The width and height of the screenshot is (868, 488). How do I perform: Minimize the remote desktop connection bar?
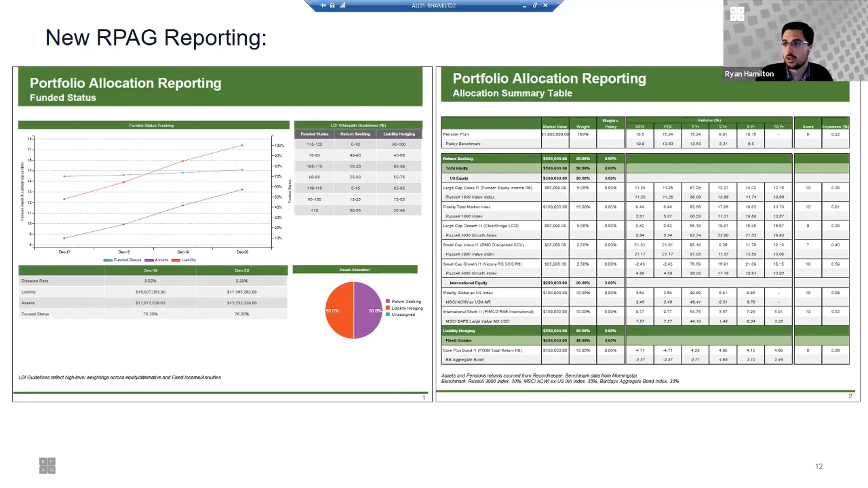point(524,6)
